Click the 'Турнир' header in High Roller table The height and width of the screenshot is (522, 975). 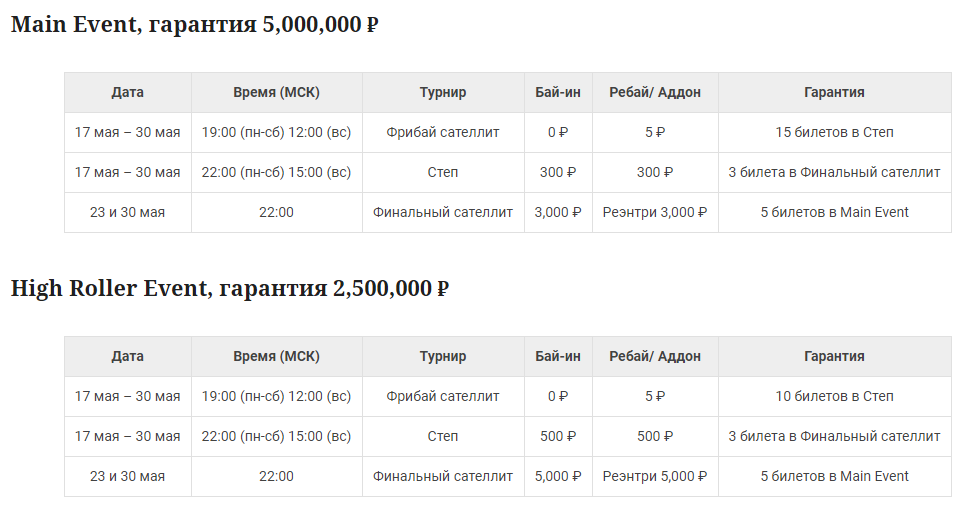[443, 356]
